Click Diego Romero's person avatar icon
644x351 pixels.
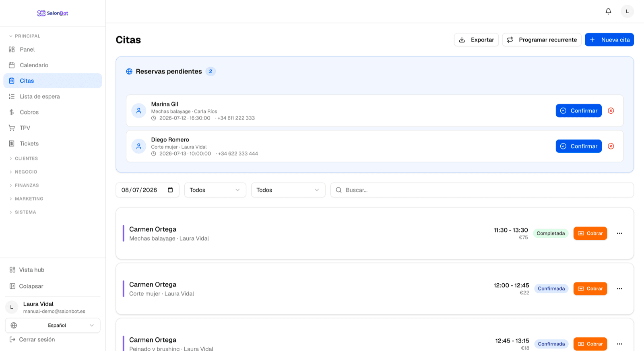(x=139, y=146)
